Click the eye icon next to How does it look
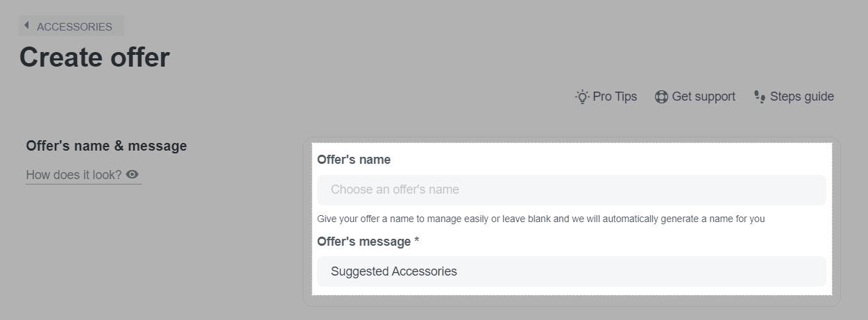The image size is (868, 320). coord(132,174)
